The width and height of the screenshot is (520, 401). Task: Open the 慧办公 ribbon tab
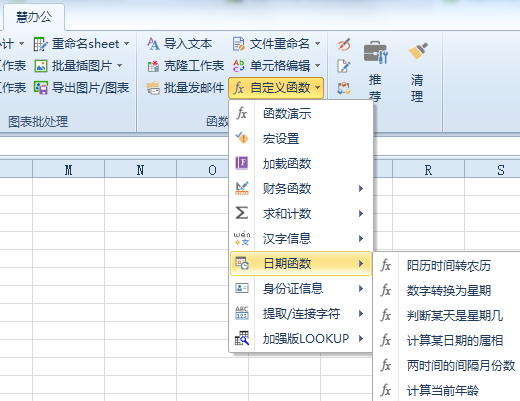[34, 17]
